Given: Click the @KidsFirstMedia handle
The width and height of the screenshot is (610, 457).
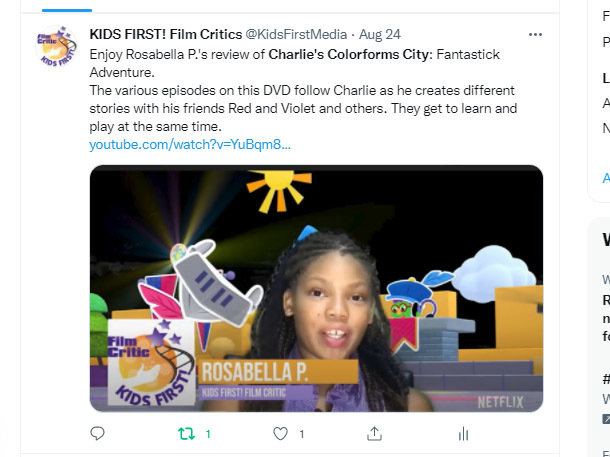Looking at the screenshot, I should [296, 34].
